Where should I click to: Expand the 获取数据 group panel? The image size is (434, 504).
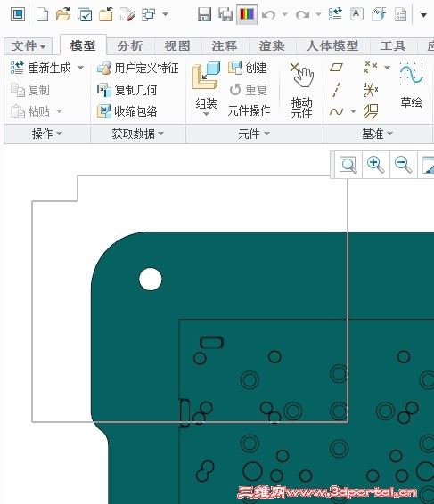[138, 134]
